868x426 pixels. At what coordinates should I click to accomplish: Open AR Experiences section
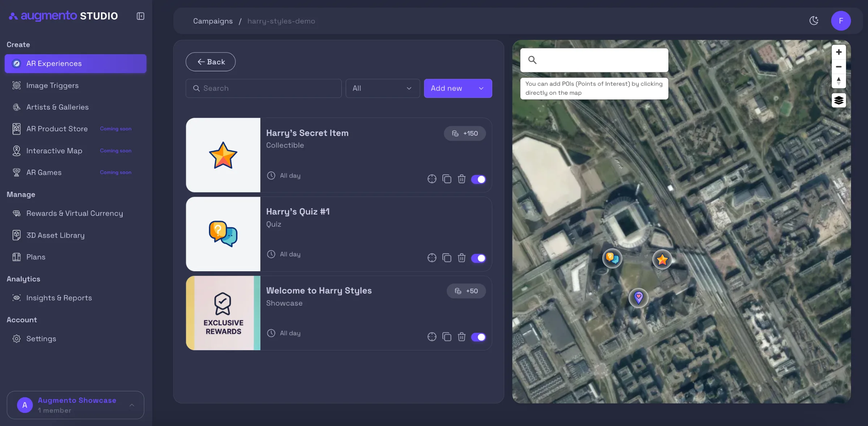76,64
